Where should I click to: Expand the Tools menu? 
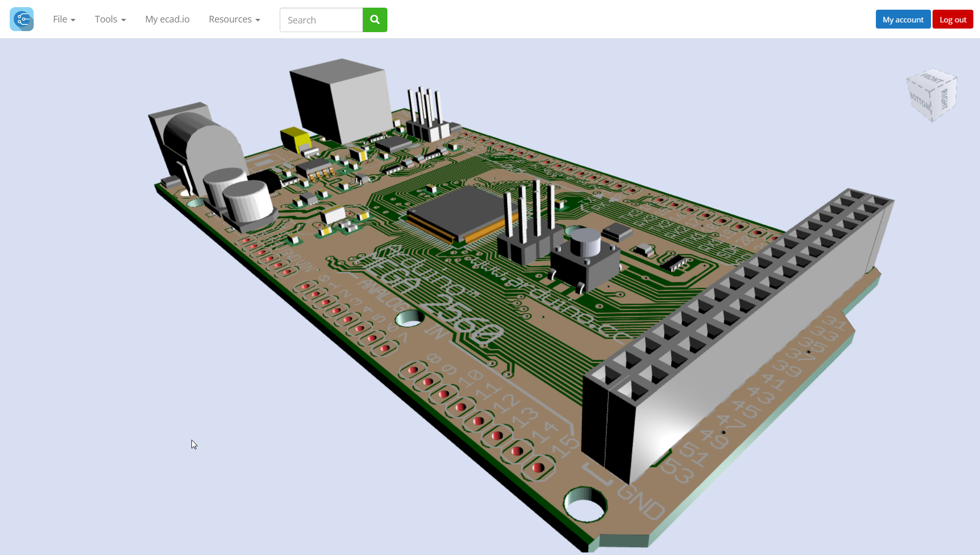pos(110,19)
